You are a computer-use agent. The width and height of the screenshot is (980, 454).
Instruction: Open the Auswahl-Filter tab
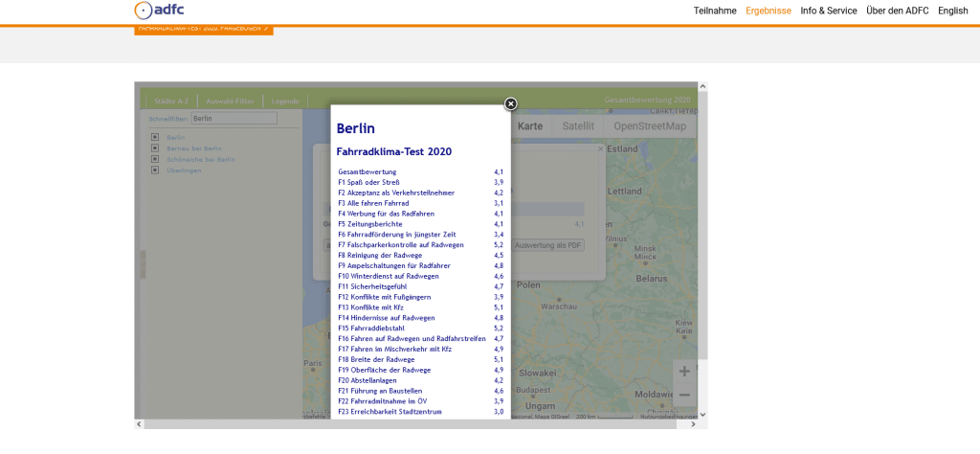(x=230, y=101)
